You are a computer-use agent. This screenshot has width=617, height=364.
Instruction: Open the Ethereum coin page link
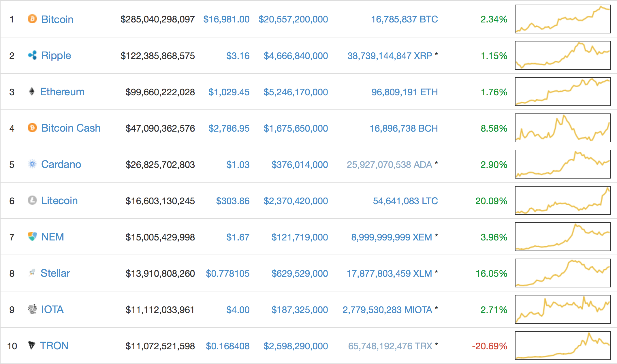62,92
